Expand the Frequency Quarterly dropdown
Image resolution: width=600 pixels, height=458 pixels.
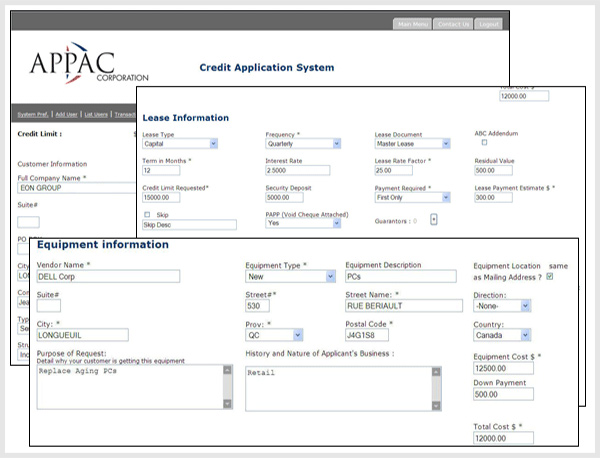[x=303, y=144]
